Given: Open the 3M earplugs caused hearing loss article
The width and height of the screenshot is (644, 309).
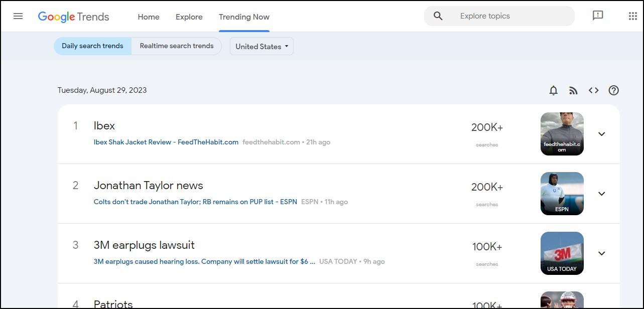Looking at the screenshot, I should point(204,261).
